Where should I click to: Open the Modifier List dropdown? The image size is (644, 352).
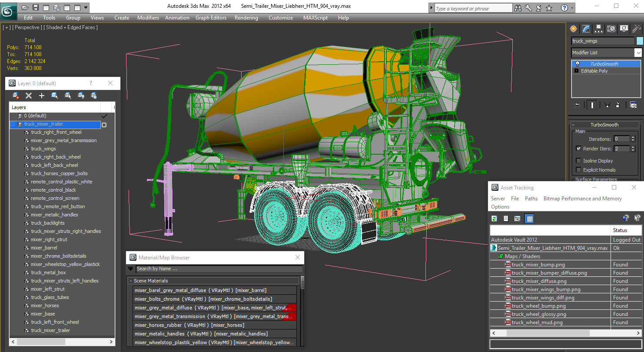coord(638,53)
